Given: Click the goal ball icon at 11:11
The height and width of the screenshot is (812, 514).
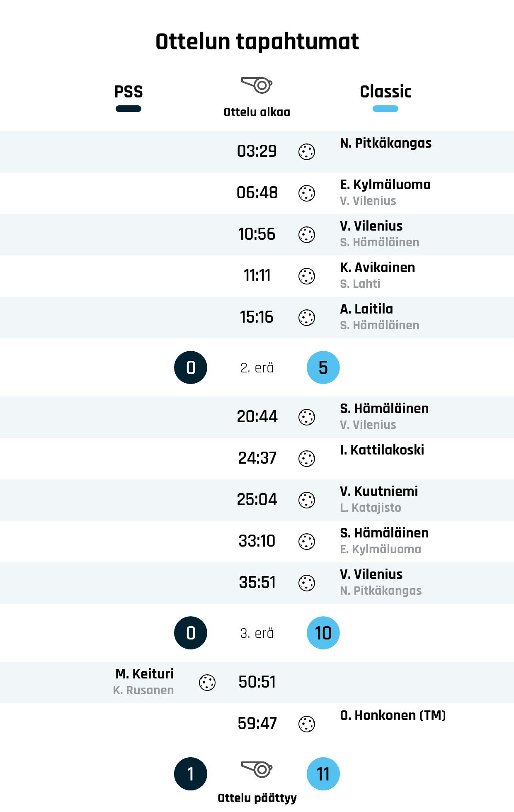Looking at the screenshot, I should click(x=307, y=276).
